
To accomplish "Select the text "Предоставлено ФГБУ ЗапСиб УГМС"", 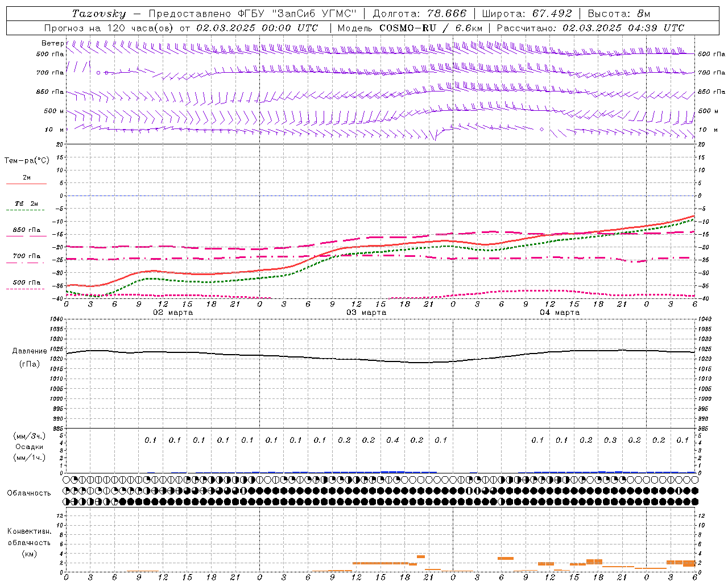I will 253,14.
